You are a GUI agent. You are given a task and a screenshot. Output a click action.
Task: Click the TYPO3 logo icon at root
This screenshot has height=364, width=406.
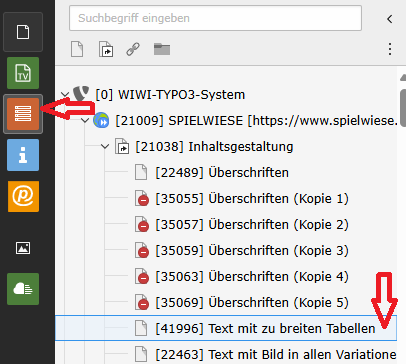[81, 93]
